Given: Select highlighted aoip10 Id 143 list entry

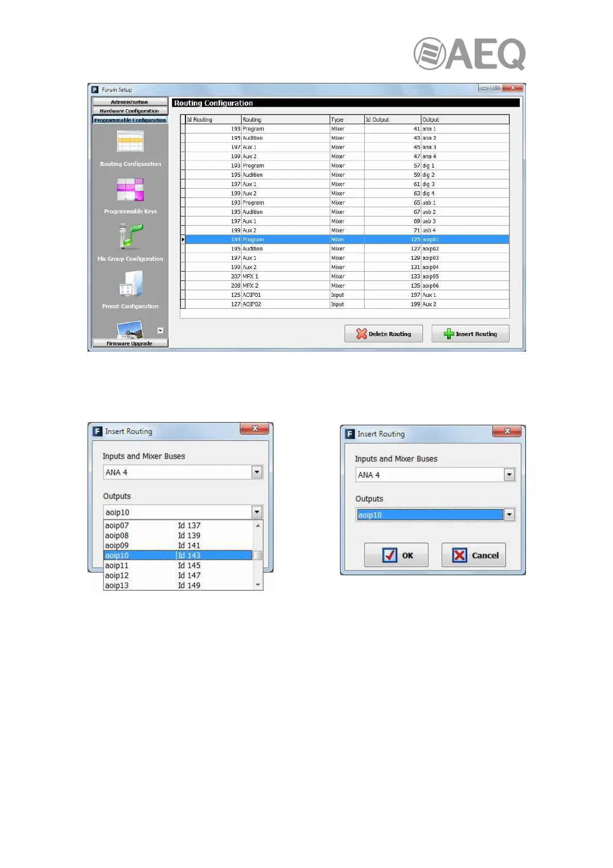Looking at the screenshot, I should click(x=178, y=555).
